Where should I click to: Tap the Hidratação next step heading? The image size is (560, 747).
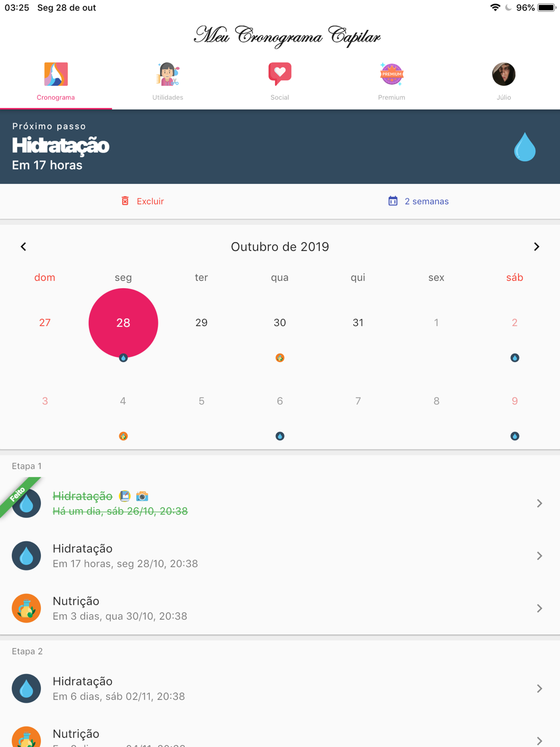(60, 146)
